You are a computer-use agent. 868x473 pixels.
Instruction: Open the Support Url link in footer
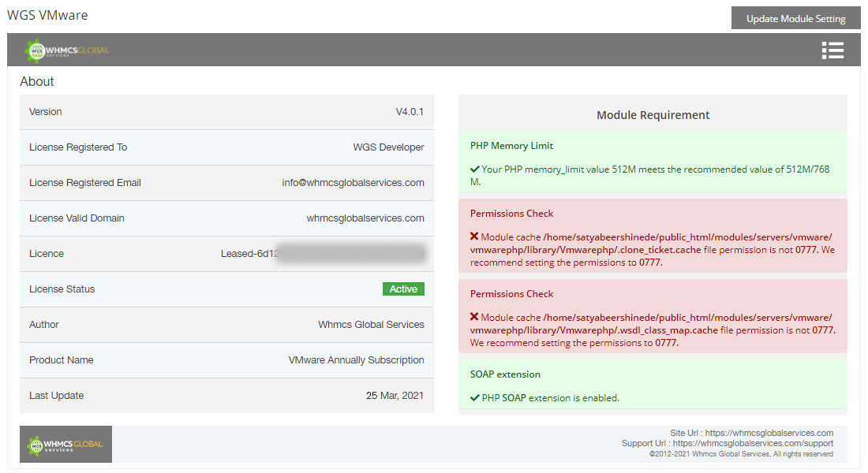753,444
